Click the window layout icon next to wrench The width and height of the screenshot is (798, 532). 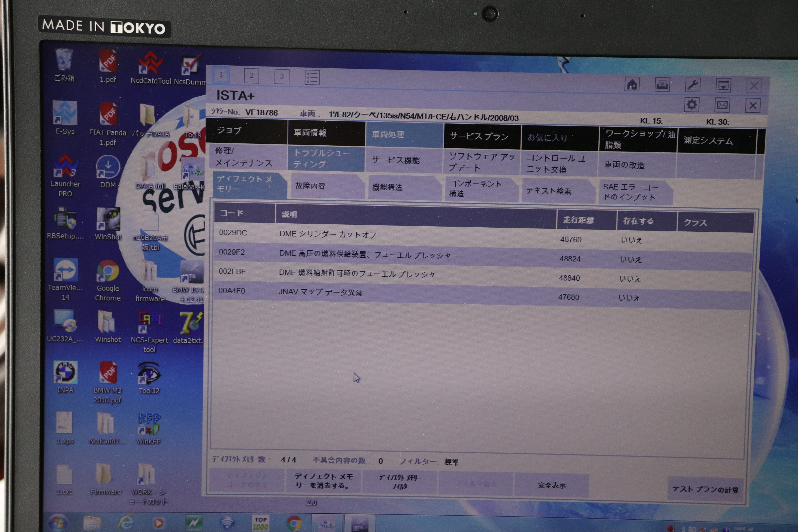click(x=723, y=85)
